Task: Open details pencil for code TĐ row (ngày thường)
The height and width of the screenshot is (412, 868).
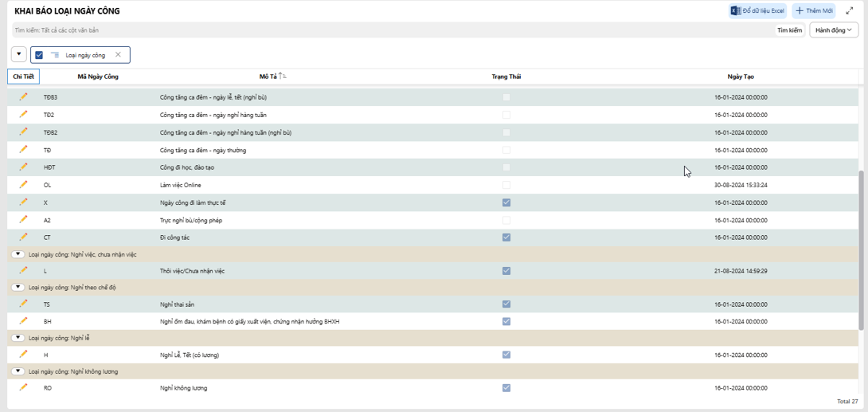Action: click(23, 150)
